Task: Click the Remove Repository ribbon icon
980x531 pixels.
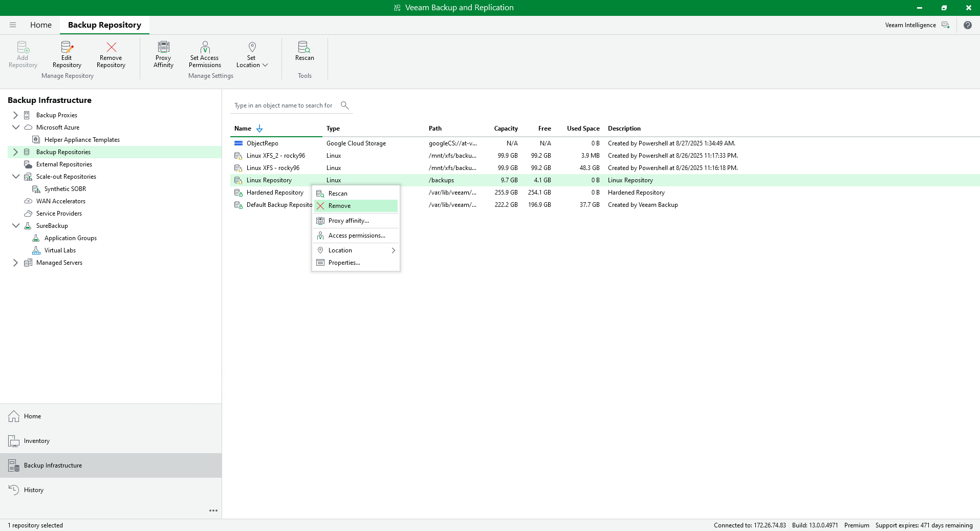Action: coord(111,48)
